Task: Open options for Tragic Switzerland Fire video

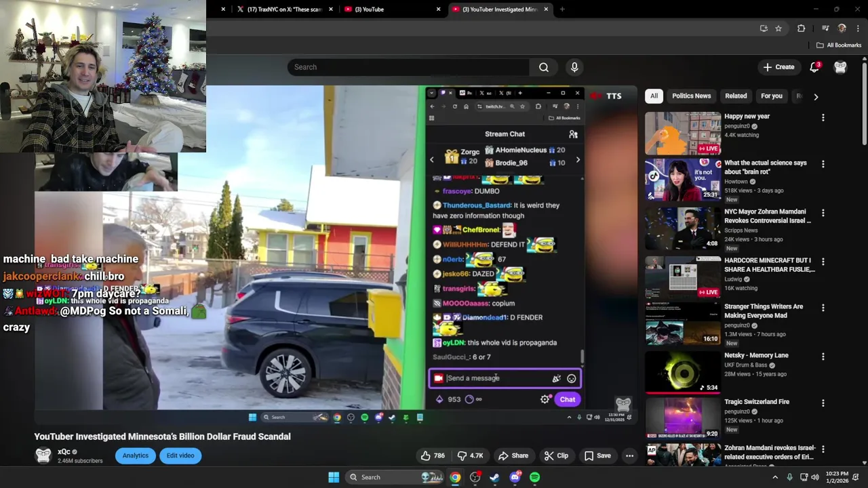Action: point(823,403)
